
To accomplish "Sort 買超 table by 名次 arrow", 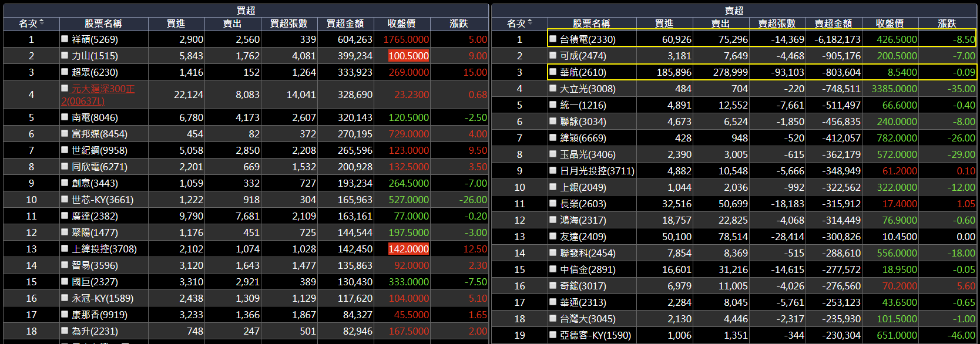I will point(42,22).
